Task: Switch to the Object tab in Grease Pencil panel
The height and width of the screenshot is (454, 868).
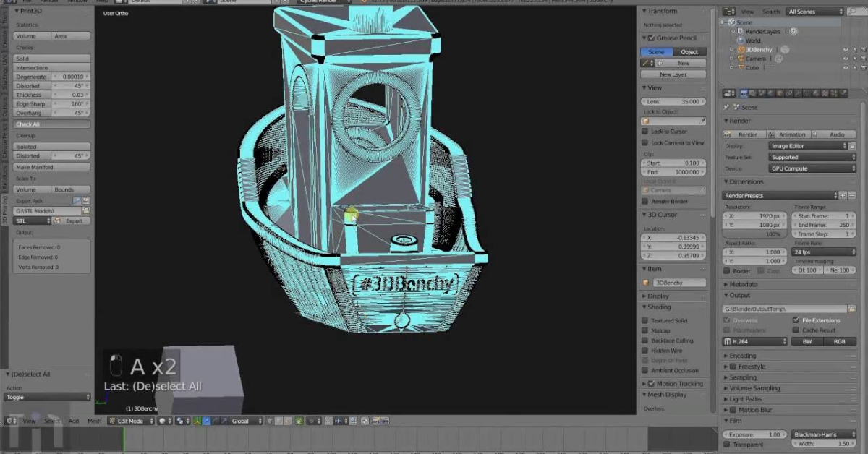Action: coord(689,51)
